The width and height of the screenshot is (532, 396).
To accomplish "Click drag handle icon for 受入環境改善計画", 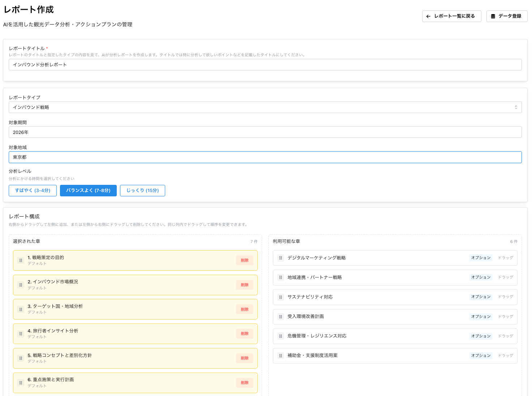I will point(280,317).
